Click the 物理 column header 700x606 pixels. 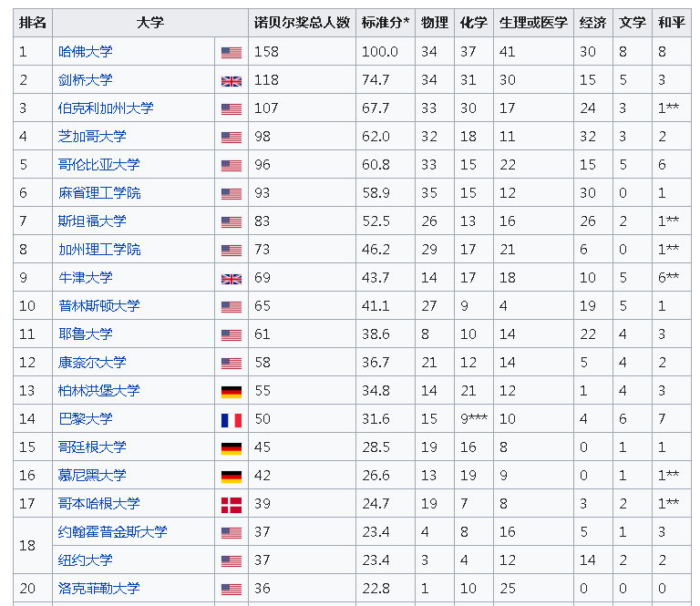click(435, 22)
